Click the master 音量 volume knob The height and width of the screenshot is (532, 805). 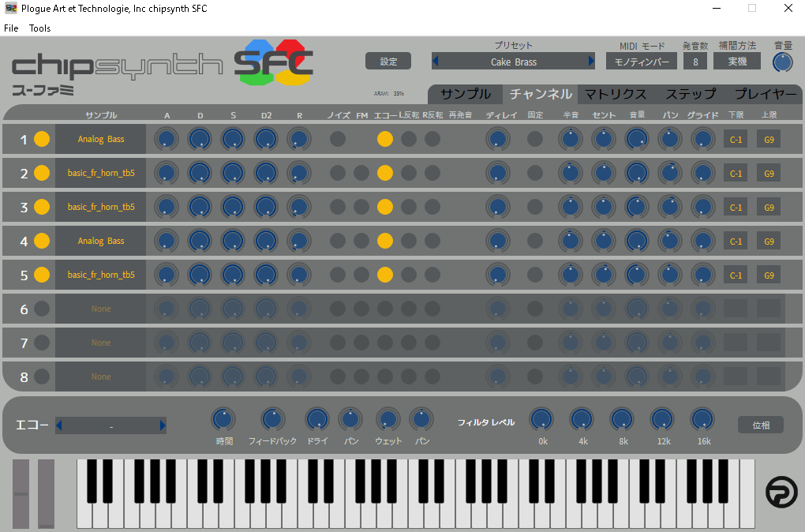click(782, 62)
